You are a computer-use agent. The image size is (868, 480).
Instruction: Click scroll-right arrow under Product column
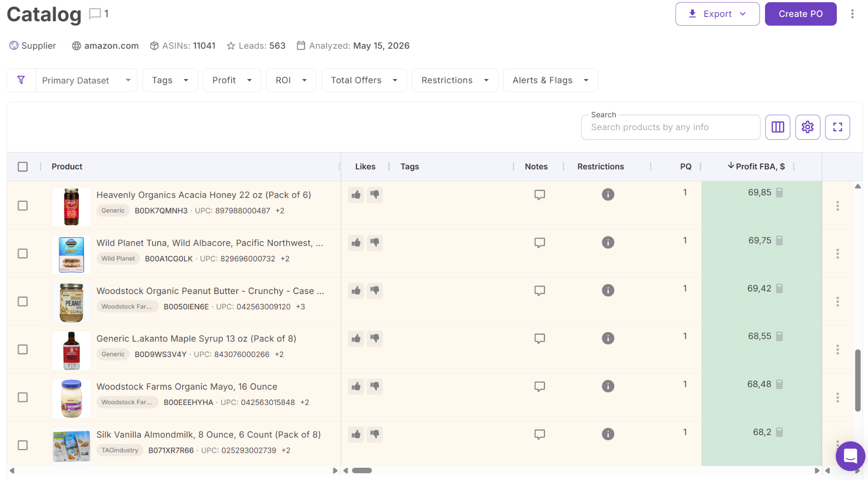[x=335, y=471]
